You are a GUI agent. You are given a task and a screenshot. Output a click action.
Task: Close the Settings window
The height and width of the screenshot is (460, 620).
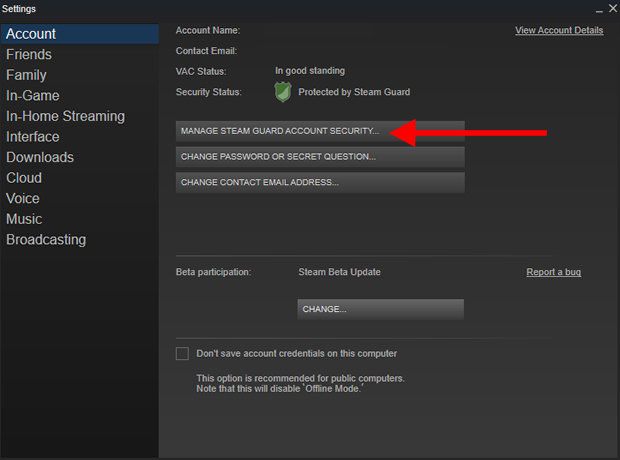[x=613, y=8]
